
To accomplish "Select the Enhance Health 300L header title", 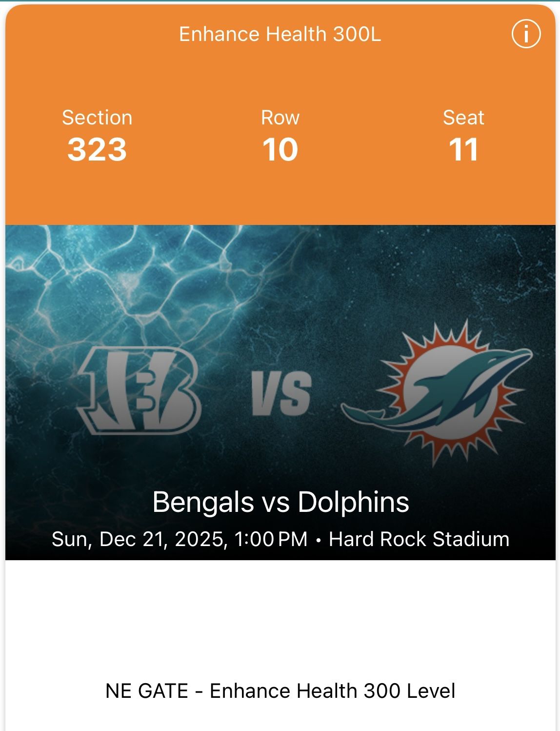I will pos(280,34).
